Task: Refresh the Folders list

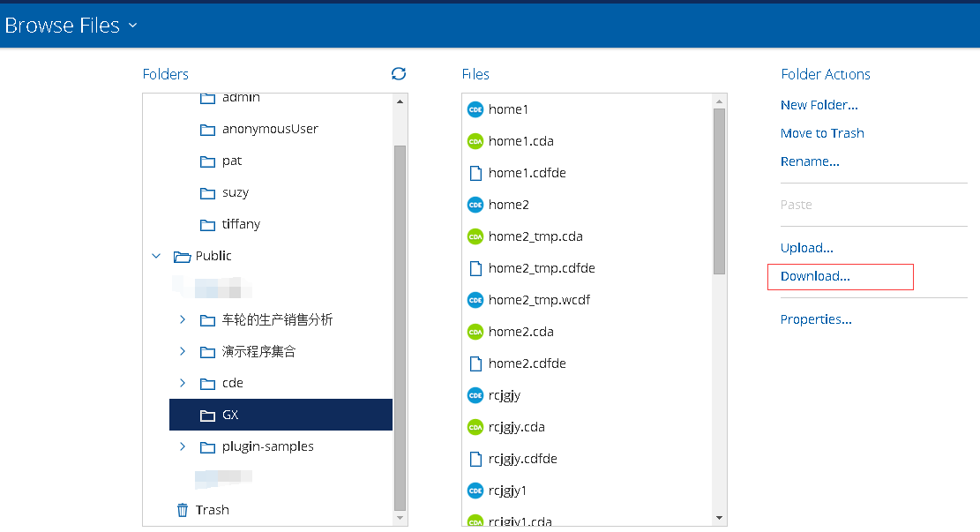Action: [x=399, y=74]
